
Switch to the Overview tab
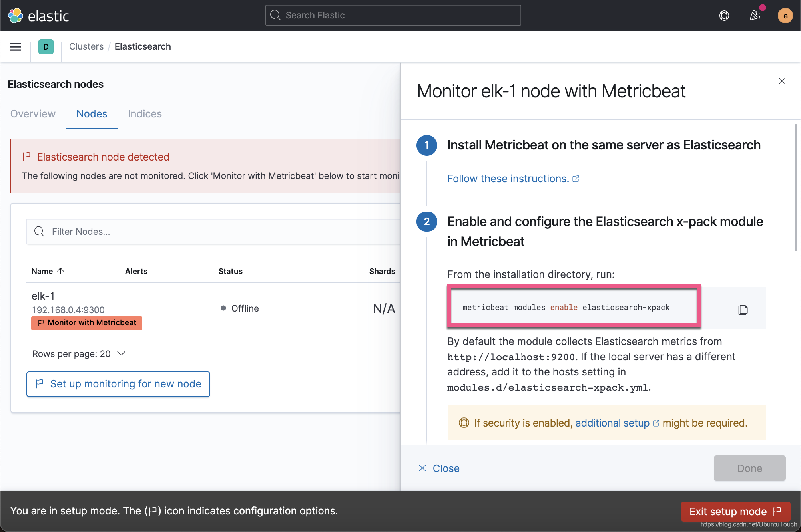pyautogui.click(x=33, y=114)
